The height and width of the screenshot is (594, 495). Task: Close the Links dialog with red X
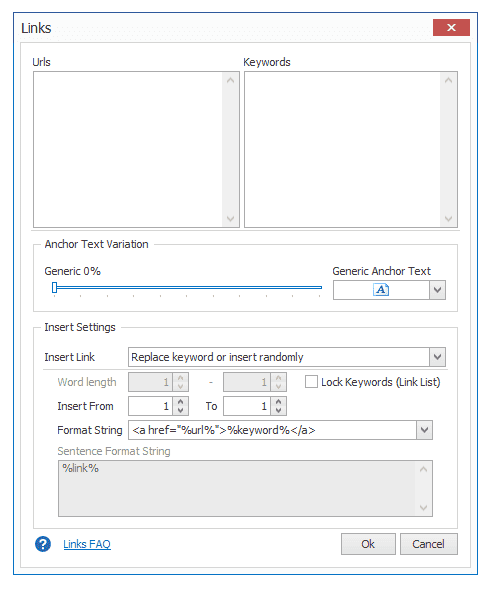click(x=451, y=27)
